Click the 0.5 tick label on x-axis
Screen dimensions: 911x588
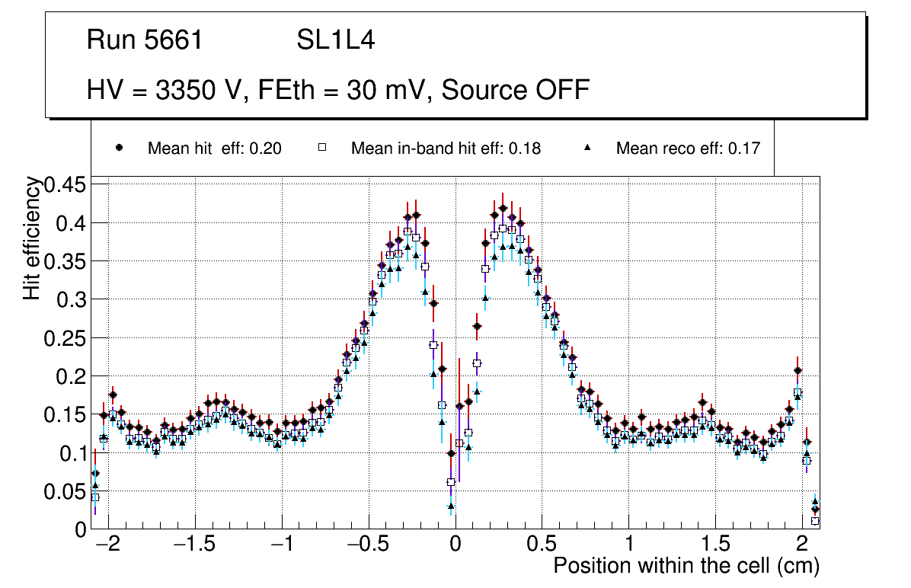point(542,545)
